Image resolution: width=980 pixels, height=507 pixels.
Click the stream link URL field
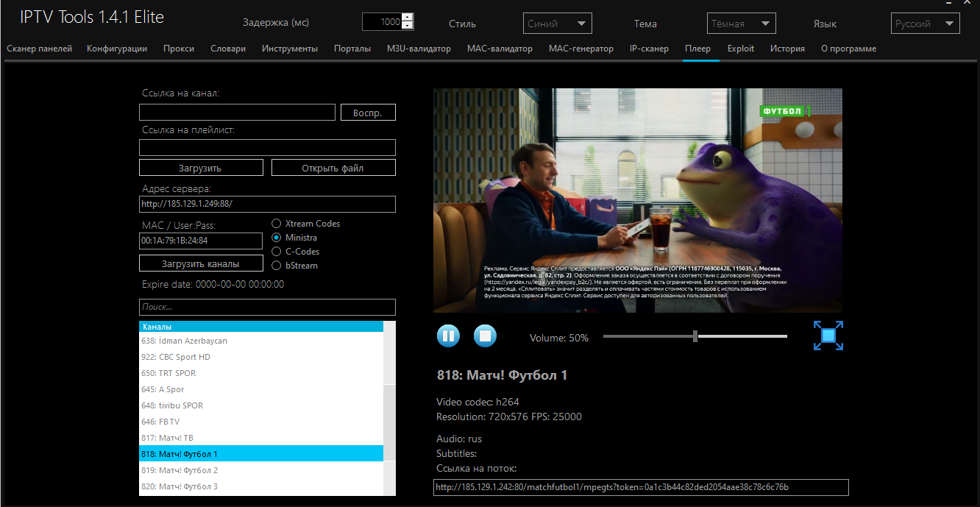pos(641,487)
